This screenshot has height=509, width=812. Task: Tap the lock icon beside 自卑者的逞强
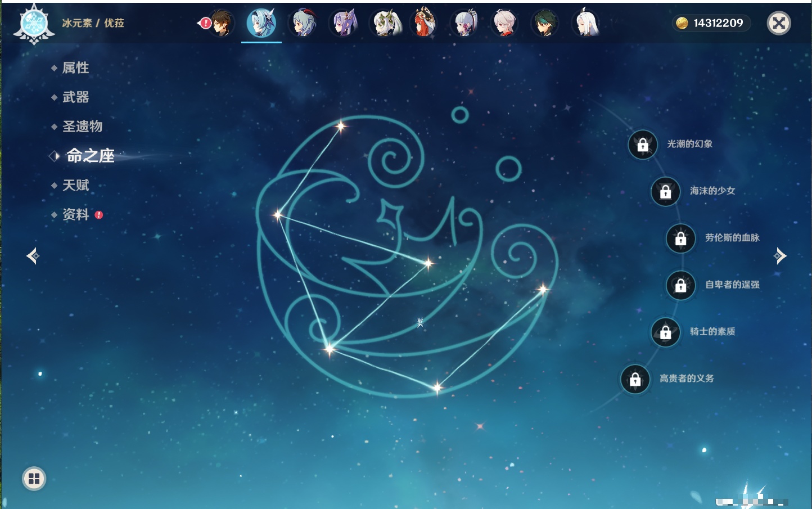tap(680, 285)
